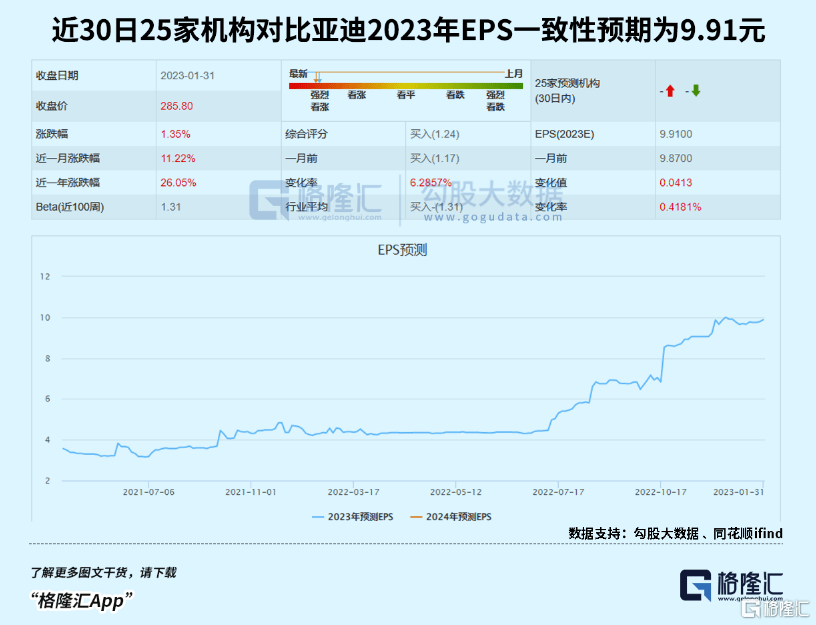The width and height of the screenshot is (816, 625).
Task: Select the prior-month EPS 9.8700
Action: point(676,158)
